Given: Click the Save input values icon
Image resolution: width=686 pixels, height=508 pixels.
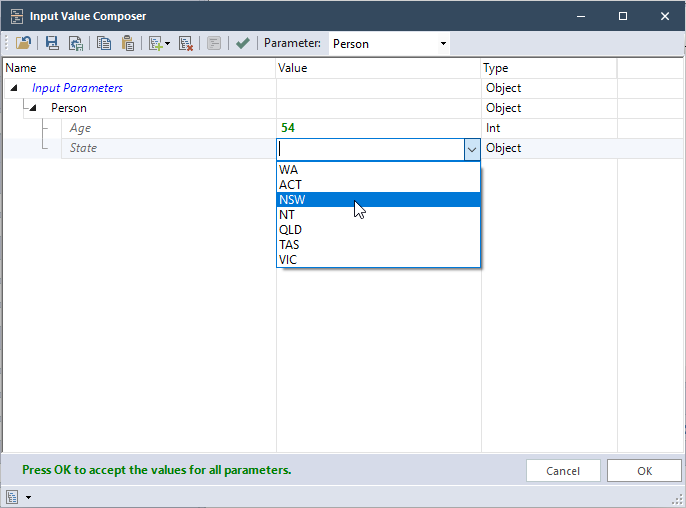Looking at the screenshot, I should click(x=52, y=43).
